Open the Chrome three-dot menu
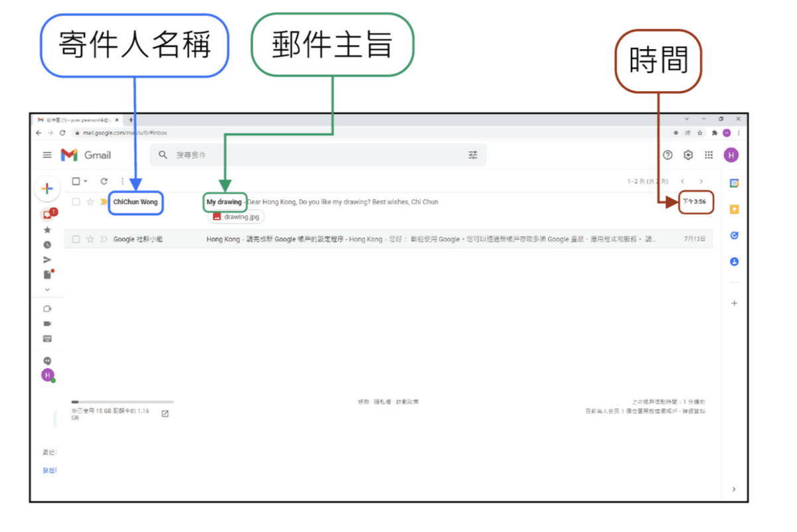Image resolution: width=797 pixels, height=532 pixels. click(x=738, y=133)
